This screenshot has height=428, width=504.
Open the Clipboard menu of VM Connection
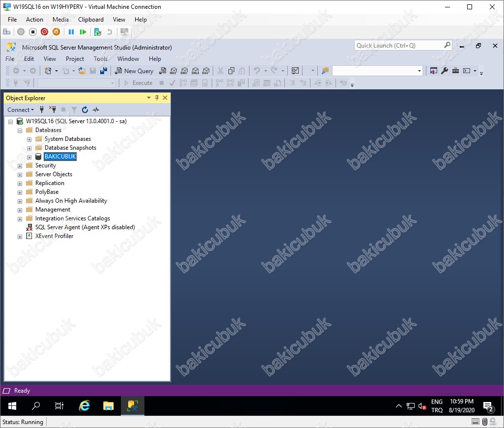tap(91, 20)
